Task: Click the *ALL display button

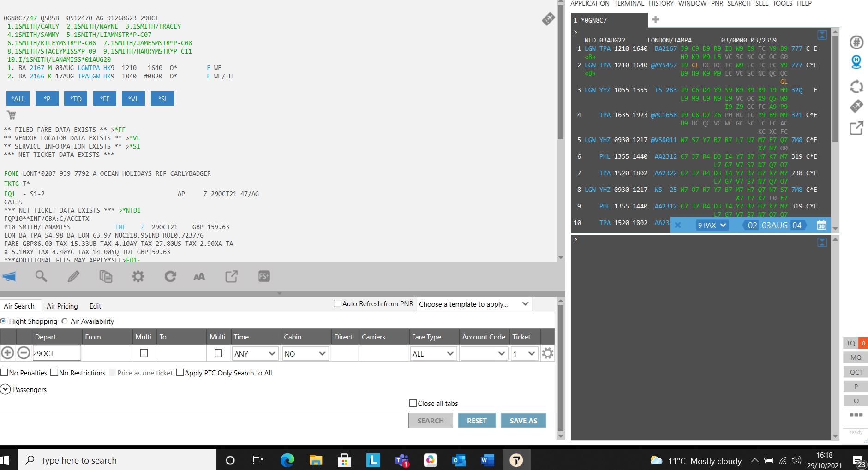Action: coord(18,99)
